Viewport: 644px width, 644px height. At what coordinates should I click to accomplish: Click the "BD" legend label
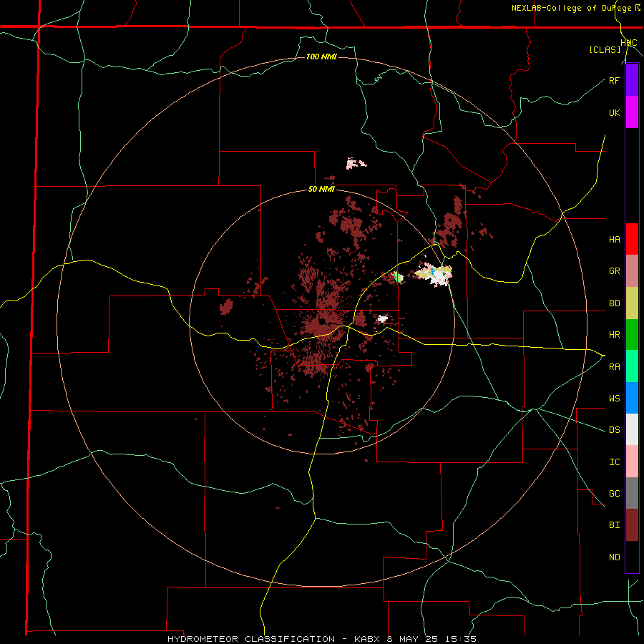tap(614, 303)
